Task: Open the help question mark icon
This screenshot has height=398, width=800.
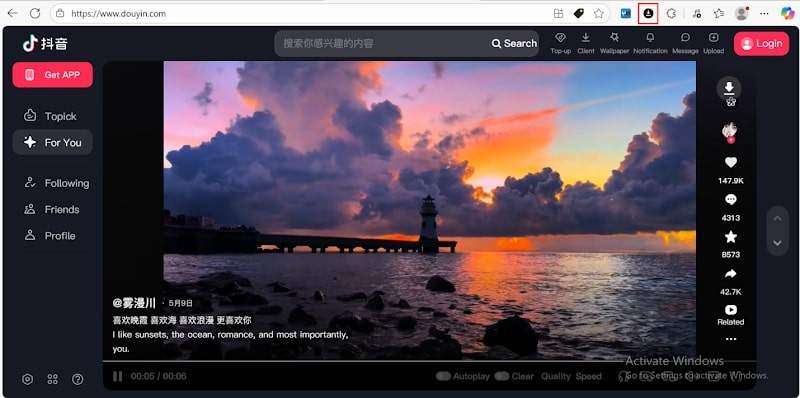Action: 78,379
